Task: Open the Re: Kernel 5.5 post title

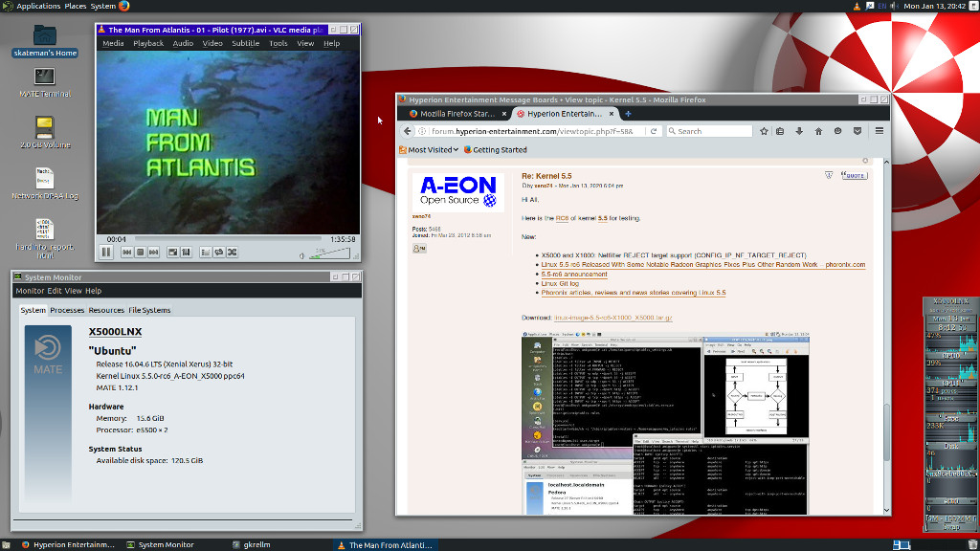Action: 546,176
